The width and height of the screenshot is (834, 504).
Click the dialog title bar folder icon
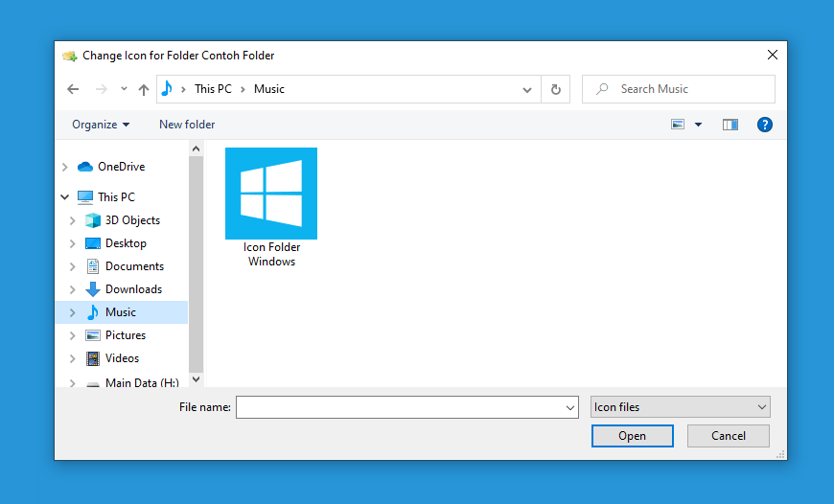click(x=70, y=56)
